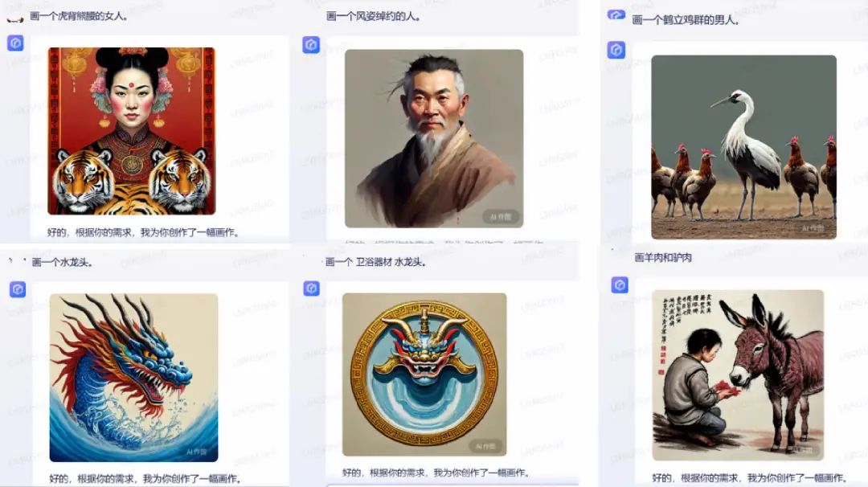Select the prompt text 画一个 卫浴器材 水龙头
Screen dimensions: 868x487
376,262
